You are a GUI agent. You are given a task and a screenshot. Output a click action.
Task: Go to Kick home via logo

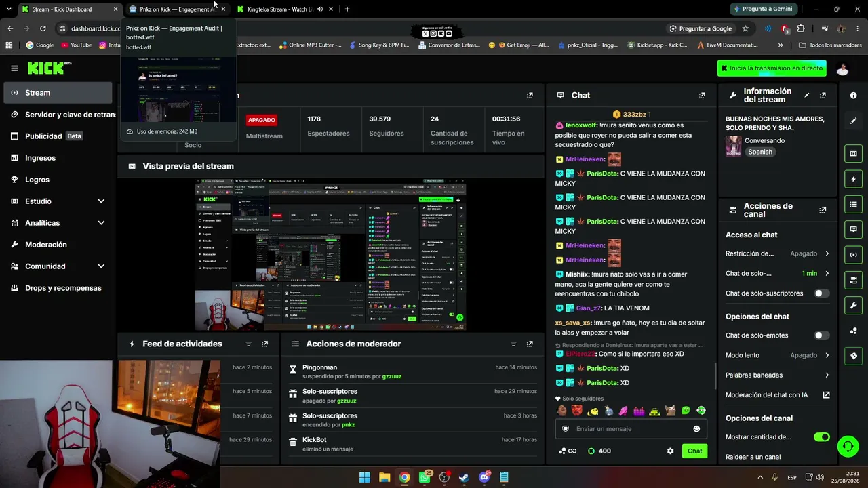point(50,68)
